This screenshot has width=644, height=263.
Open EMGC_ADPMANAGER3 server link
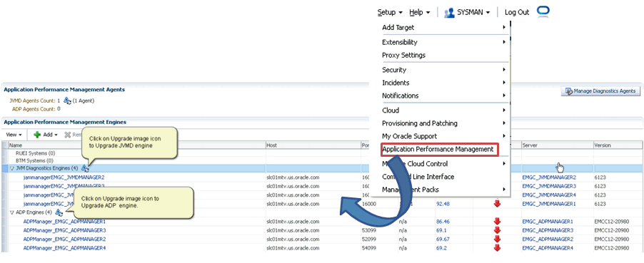[548, 230]
